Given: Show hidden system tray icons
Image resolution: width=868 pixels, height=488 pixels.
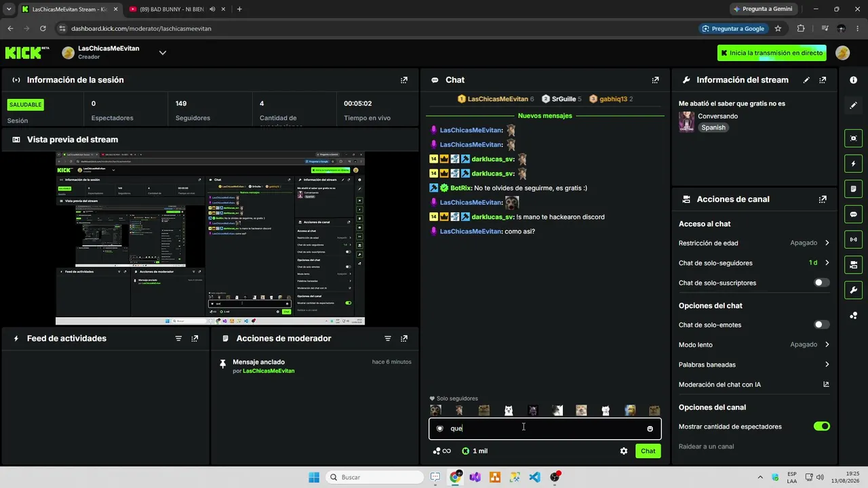Looking at the screenshot, I should [759, 477].
